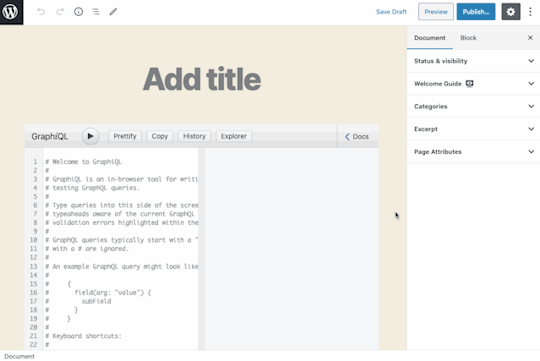Image resolution: width=540 pixels, height=361 pixels.
Task: Click the Save Draft link
Action: 391,12
